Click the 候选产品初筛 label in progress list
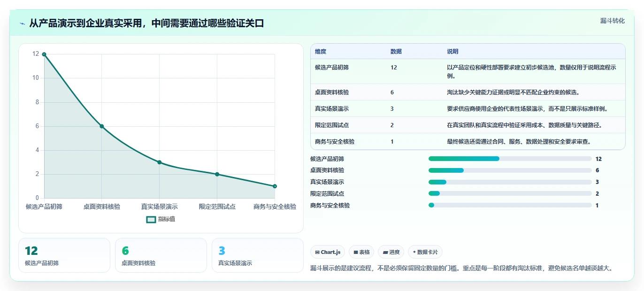Screen dimensions: 644x291 coord(327,159)
